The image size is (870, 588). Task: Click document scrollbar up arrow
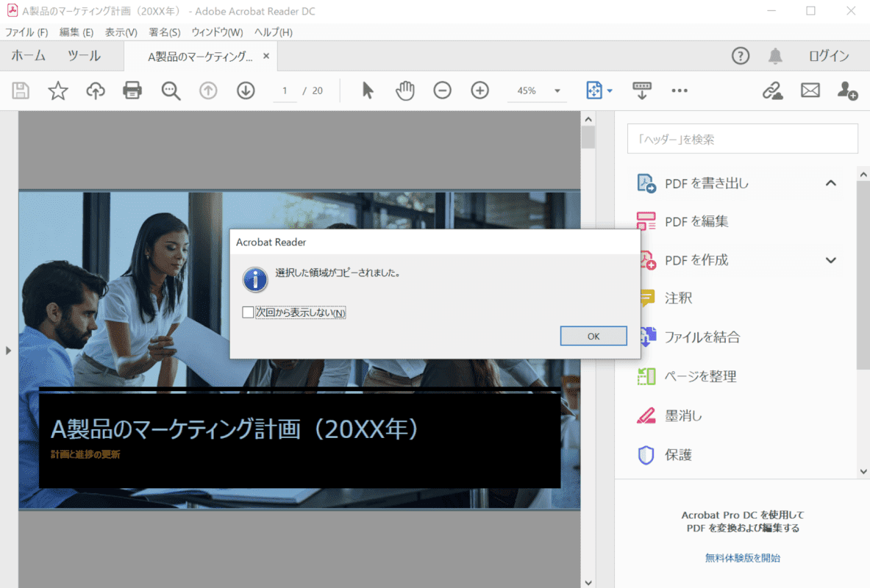pos(588,119)
